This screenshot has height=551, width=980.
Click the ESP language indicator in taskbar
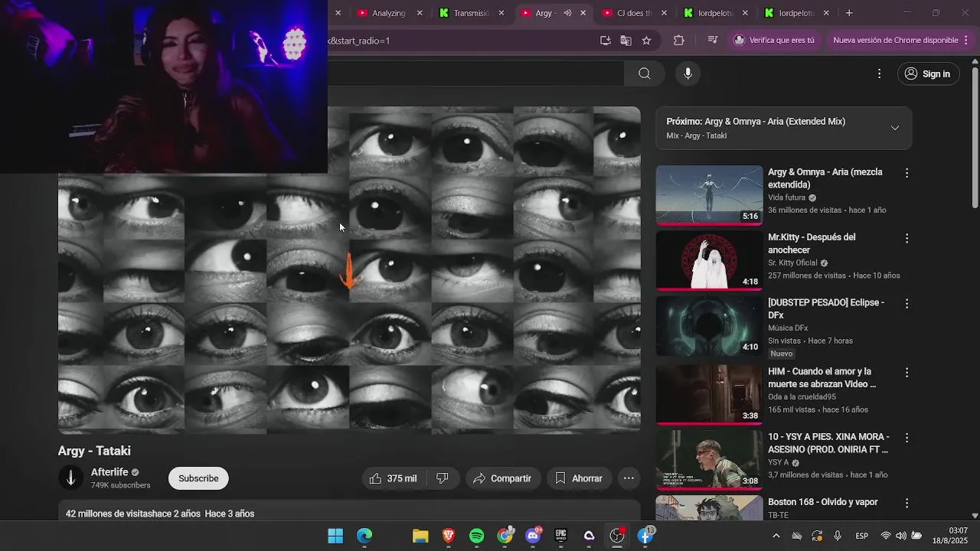(x=861, y=536)
